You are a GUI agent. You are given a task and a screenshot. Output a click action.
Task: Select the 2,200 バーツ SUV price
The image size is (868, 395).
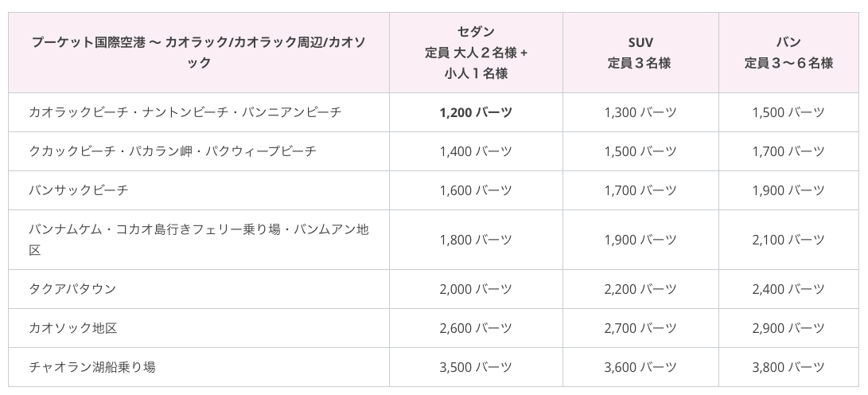tap(640, 289)
